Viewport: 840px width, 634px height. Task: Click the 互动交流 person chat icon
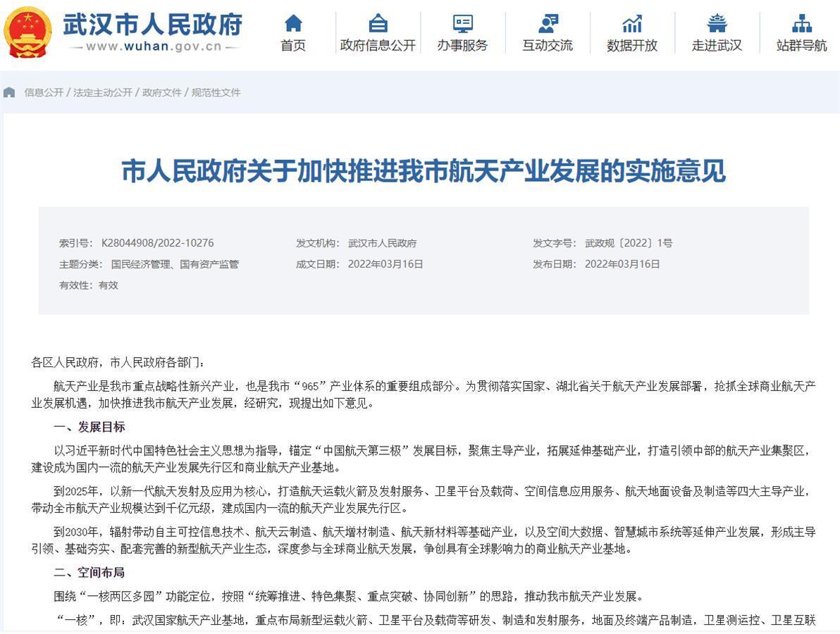[548, 23]
